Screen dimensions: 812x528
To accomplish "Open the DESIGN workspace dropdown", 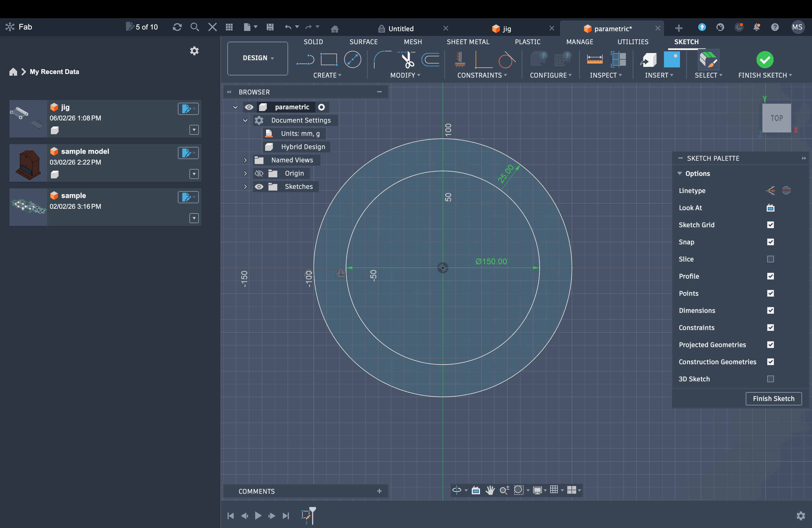I will pyautogui.click(x=258, y=58).
